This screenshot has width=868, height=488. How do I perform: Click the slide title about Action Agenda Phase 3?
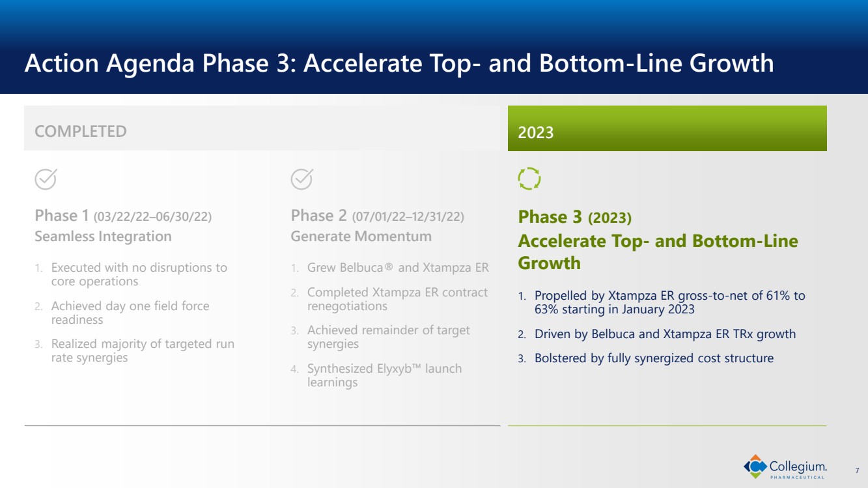(x=399, y=64)
